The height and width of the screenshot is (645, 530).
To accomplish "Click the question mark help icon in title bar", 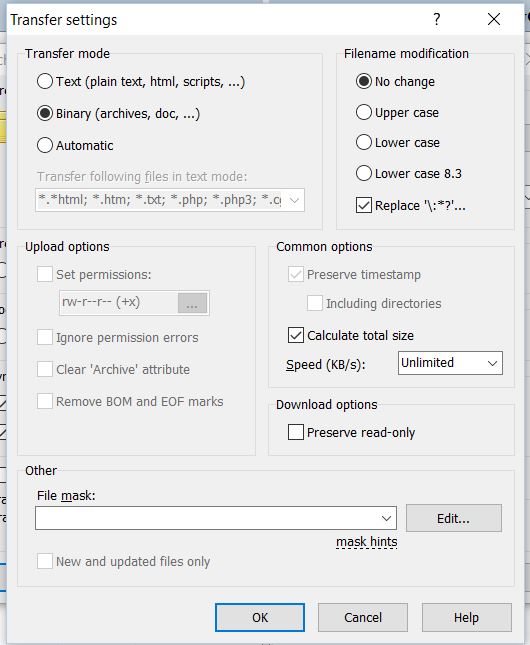I will pos(437,19).
